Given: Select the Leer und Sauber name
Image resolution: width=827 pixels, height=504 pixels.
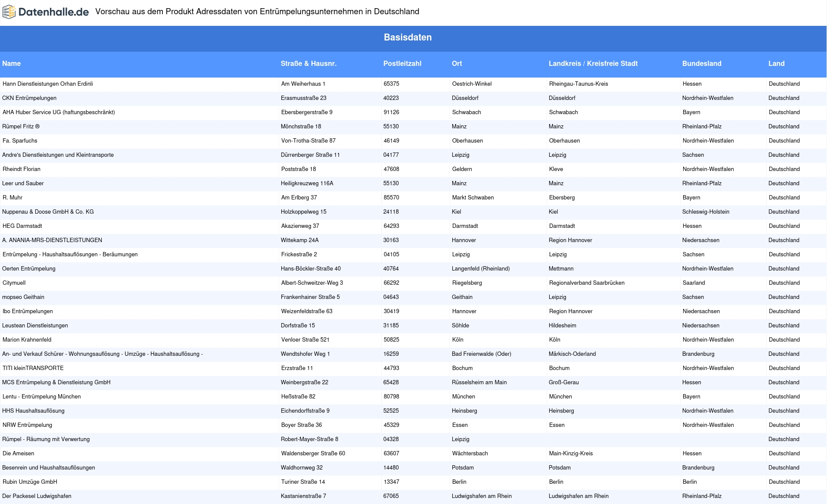Looking at the screenshot, I should (x=23, y=184).
